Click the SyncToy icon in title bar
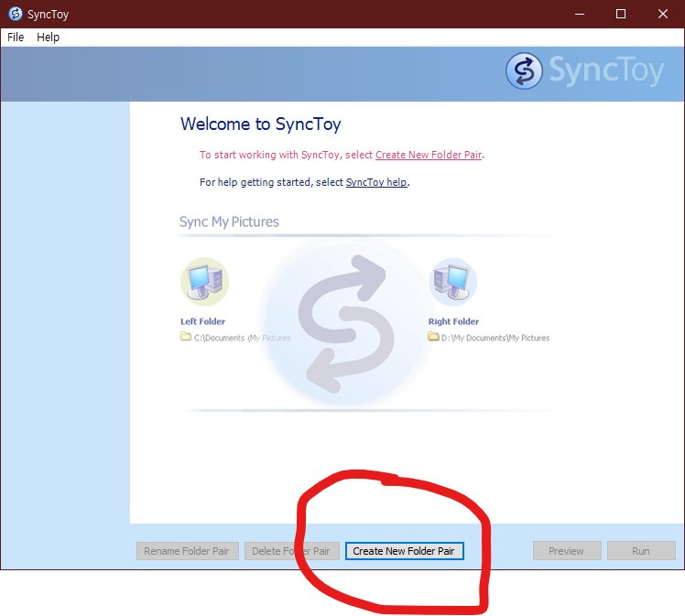 (16, 14)
